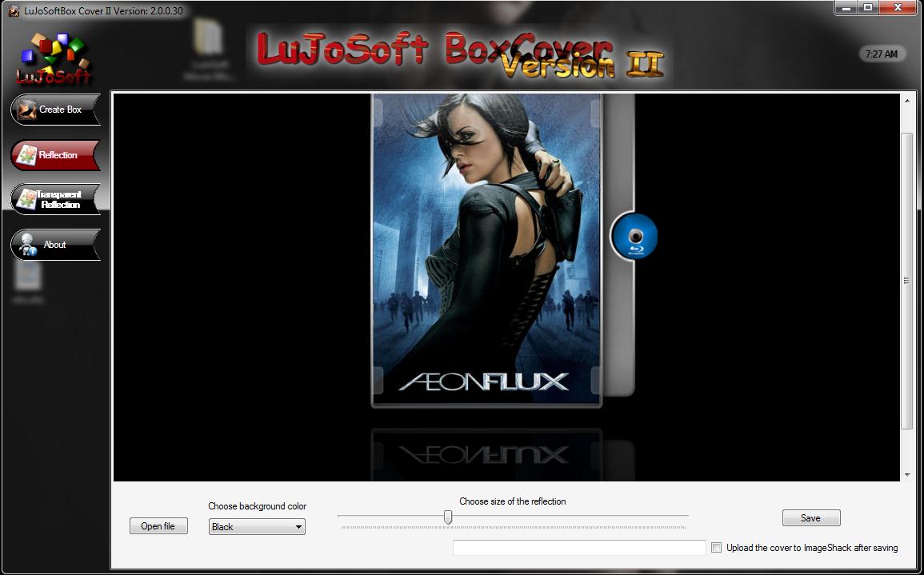Click the 7:27 AM clock display
The image size is (924, 575).
(882, 54)
